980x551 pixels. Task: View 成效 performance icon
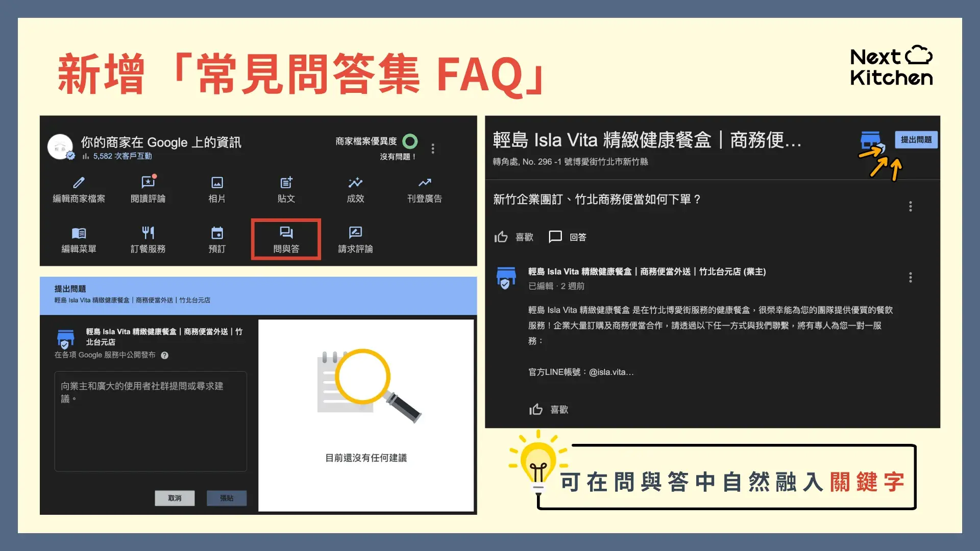coord(355,183)
